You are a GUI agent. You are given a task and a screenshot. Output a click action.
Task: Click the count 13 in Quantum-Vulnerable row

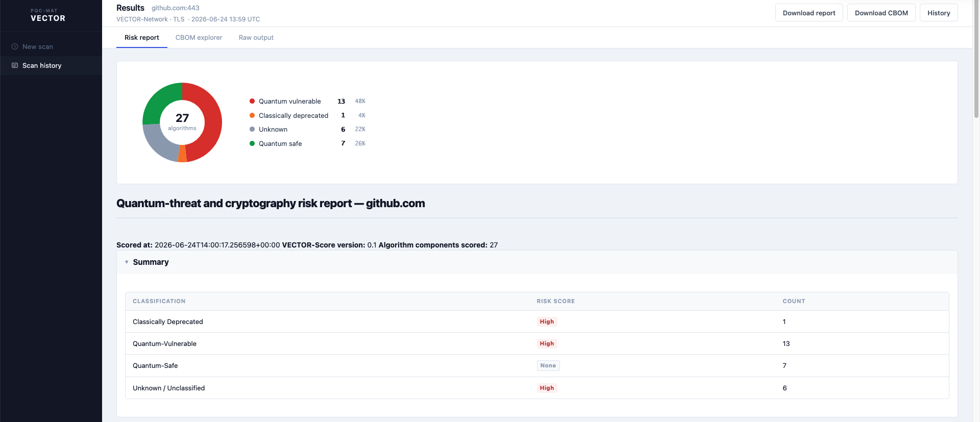coord(786,343)
